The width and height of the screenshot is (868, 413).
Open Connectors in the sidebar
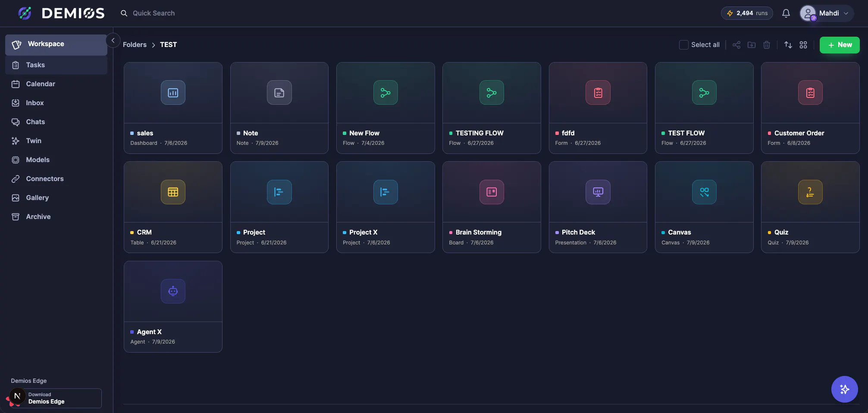pyautogui.click(x=56, y=179)
